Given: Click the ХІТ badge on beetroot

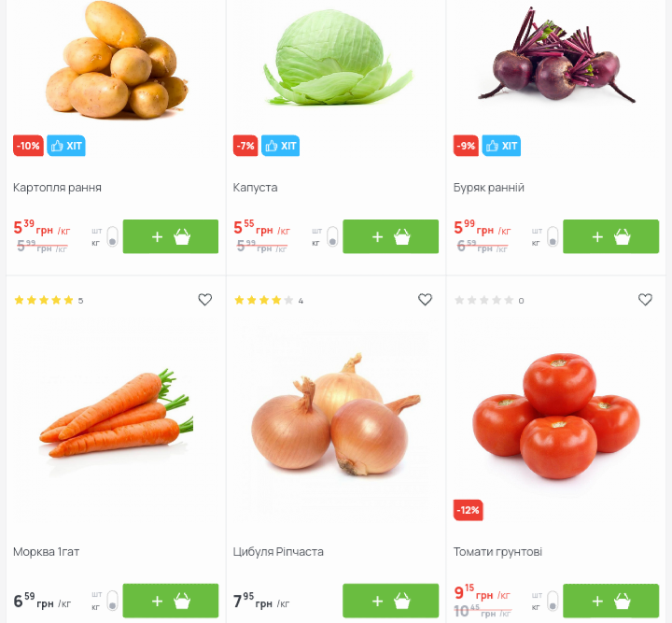Looking at the screenshot, I should (x=501, y=146).
